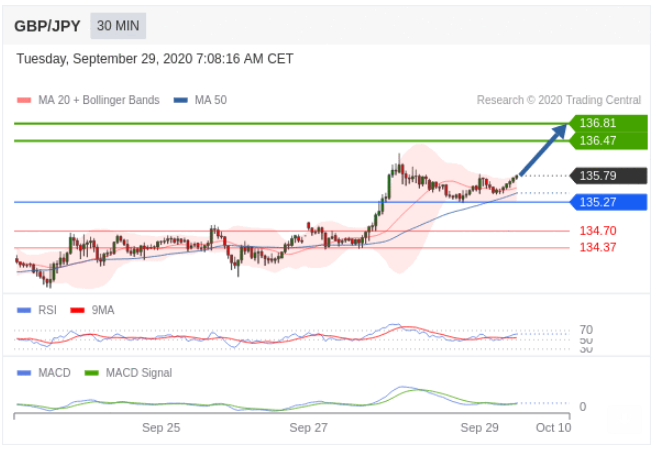Click the Sep 25 date axis label
The height and width of the screenshot is (451, 655).
pyautogui.click(x=161, y=427)
